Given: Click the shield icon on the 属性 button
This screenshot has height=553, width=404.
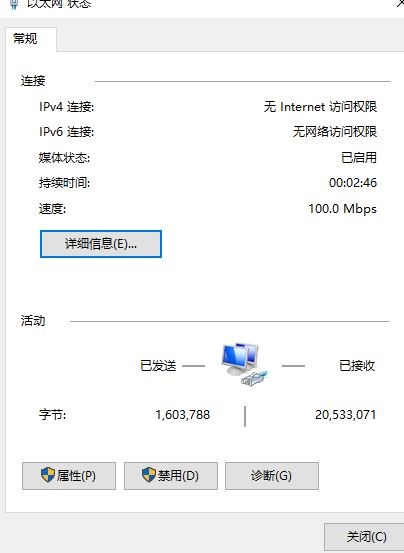Looking at the screenshot, I should [x=48, y=475].
